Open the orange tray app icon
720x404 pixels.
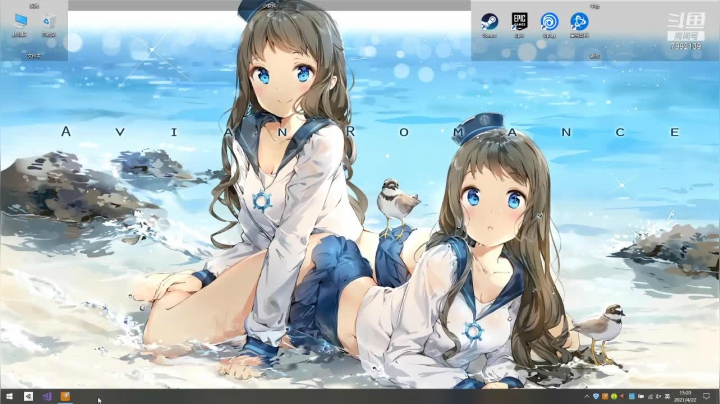[x=605, y=396]
